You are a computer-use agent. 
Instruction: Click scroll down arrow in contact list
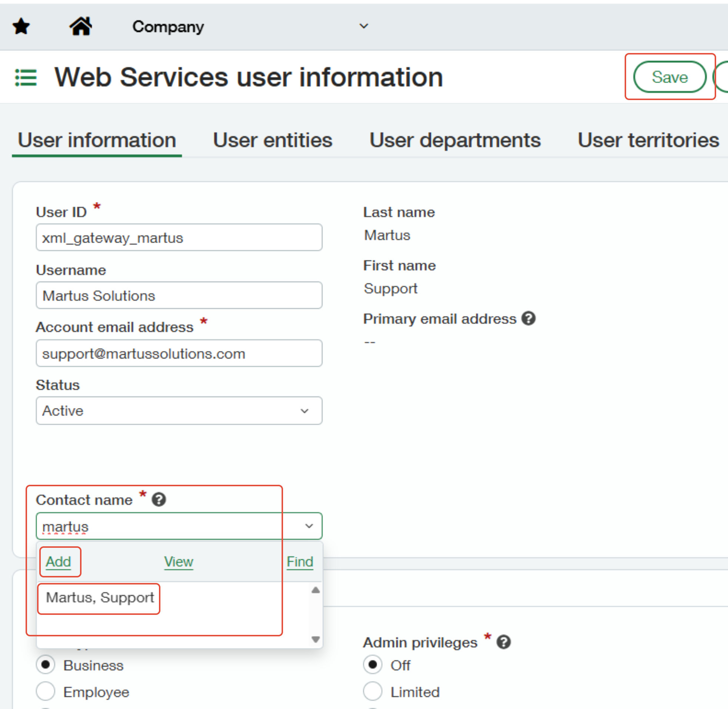(x=316, y=639)
